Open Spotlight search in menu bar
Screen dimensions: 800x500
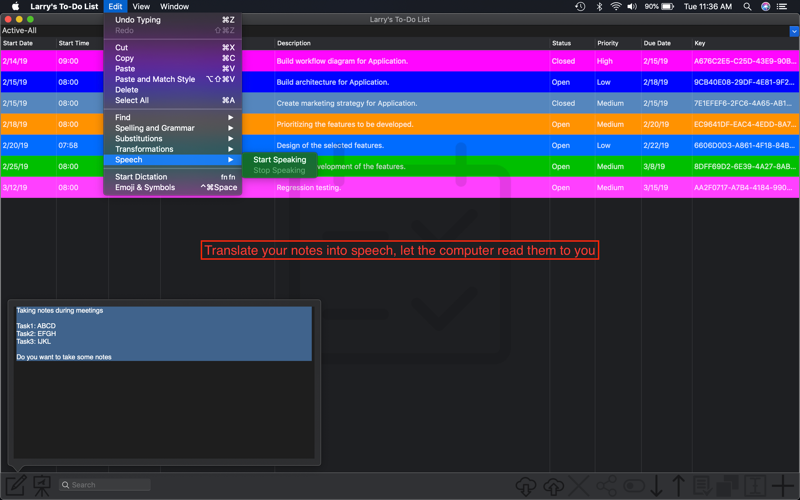click(747, 7)
